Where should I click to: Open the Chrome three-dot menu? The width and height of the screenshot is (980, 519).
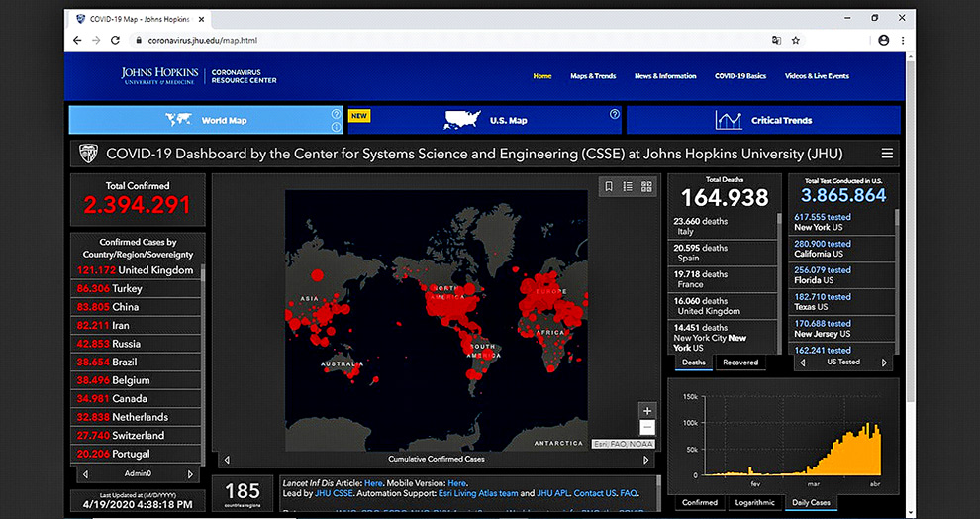click(903, 40)
